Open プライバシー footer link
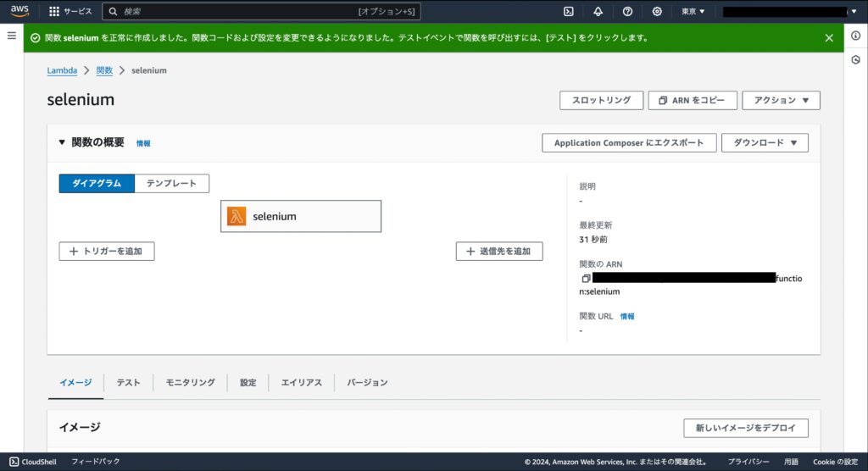The image size is (868, 471). 748,462
